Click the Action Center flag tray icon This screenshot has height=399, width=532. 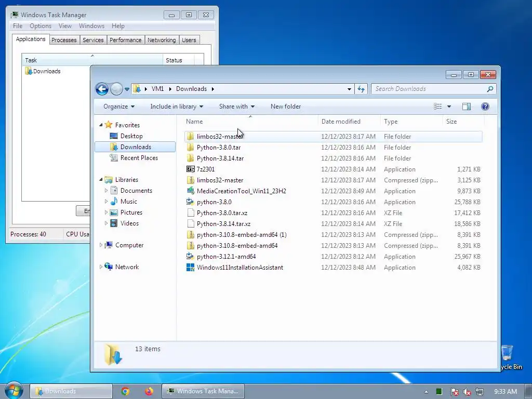(454, 392)
